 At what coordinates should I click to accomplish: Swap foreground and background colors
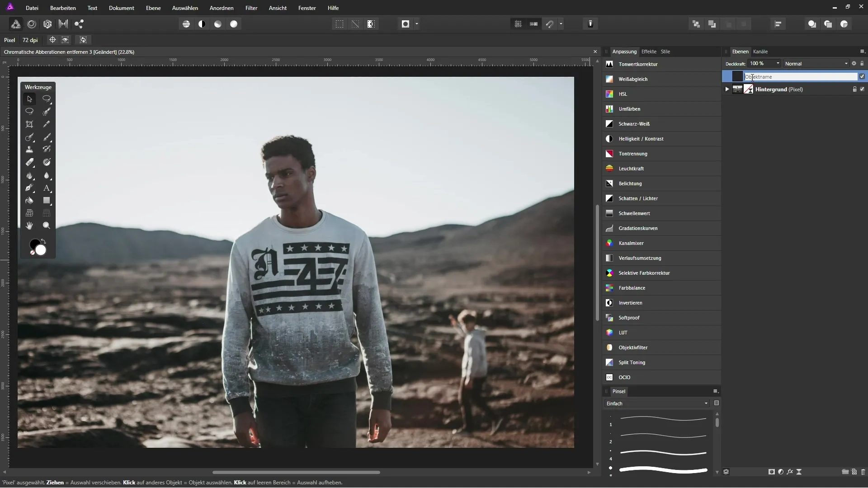[x=44, y=241]
